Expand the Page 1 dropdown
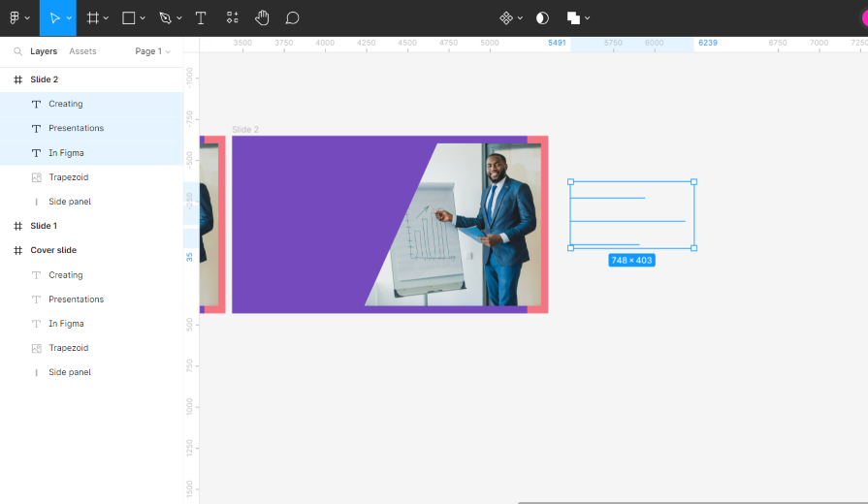The height and width of the screenshot is (504, 868). (152, 51)
